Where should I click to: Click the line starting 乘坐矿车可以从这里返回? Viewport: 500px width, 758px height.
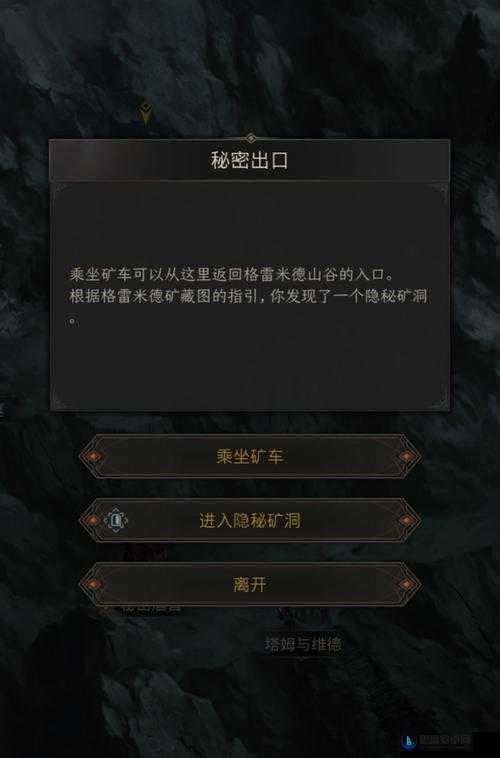coord(232,275)
